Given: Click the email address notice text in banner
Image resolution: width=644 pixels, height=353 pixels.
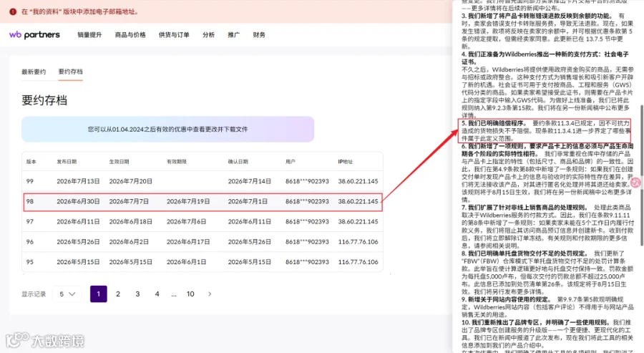Looking at the screenshot, I should (79, 12).
